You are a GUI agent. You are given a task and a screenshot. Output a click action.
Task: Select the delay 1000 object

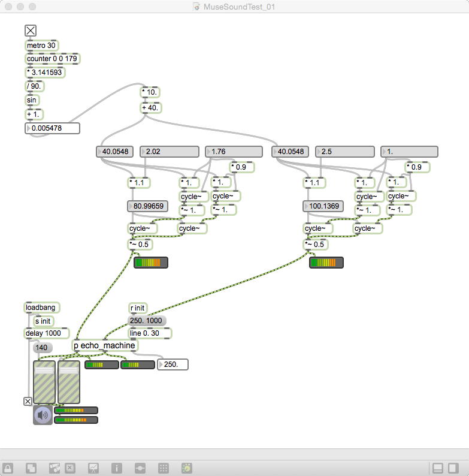pos(46,333)
